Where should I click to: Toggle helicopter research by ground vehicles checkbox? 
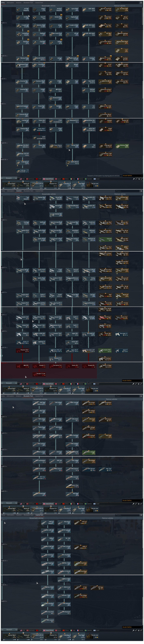point(121,176)
